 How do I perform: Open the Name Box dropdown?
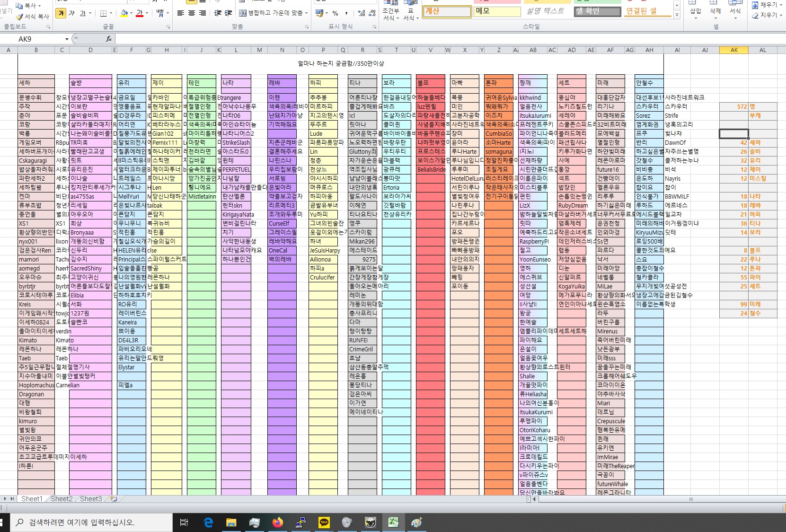[67, 39]
